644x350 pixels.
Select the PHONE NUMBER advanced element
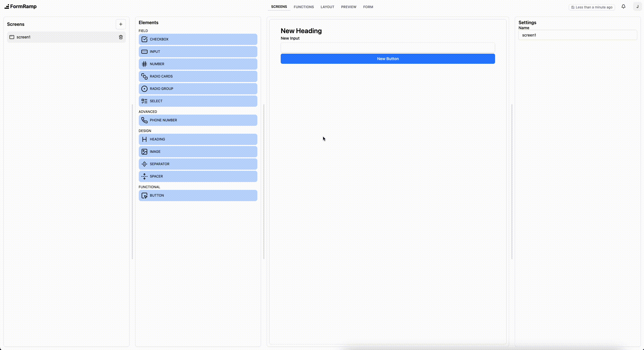point(198,120)
